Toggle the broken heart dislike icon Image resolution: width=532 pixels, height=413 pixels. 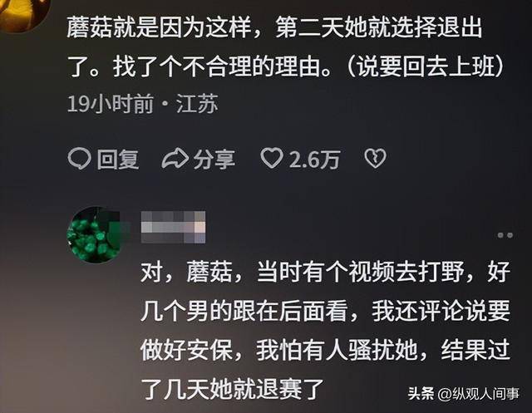pos(375,159)
